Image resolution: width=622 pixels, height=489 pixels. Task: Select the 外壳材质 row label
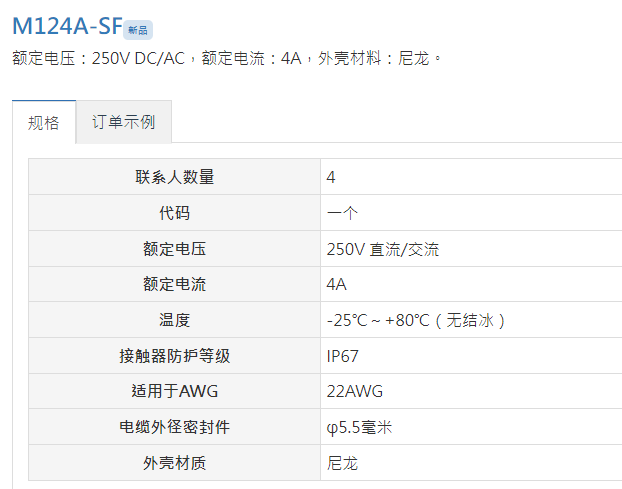[x=175, y=463]
